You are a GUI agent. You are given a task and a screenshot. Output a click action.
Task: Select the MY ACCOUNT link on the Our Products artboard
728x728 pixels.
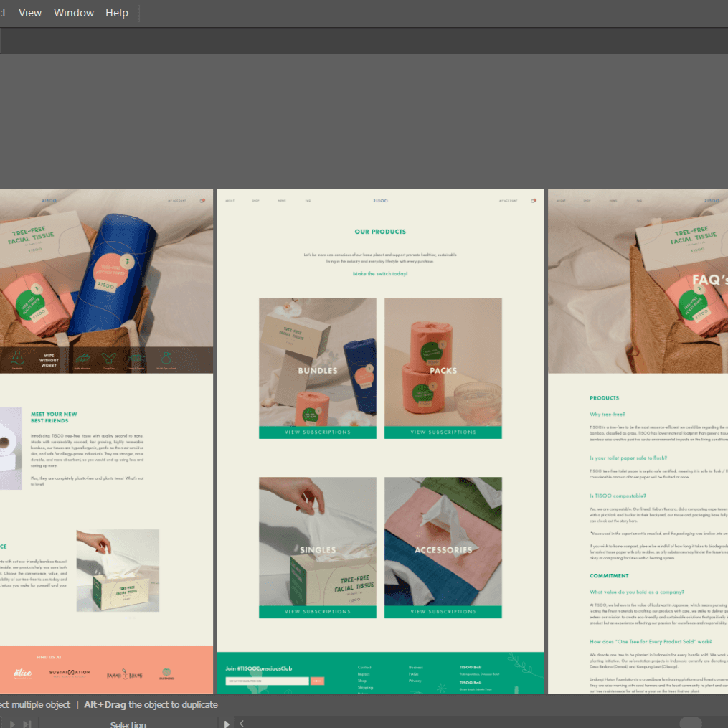pos(508,201)
